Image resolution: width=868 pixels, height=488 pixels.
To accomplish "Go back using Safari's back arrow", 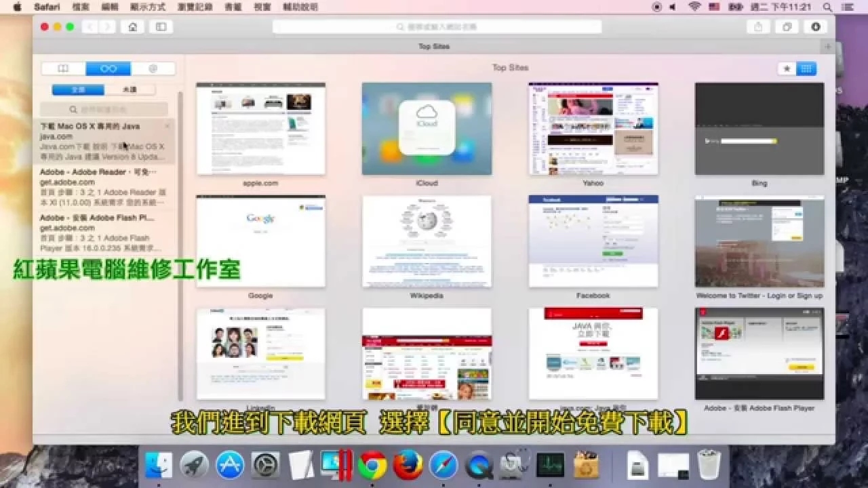I will pyautogui.click(x=90, y=26).
